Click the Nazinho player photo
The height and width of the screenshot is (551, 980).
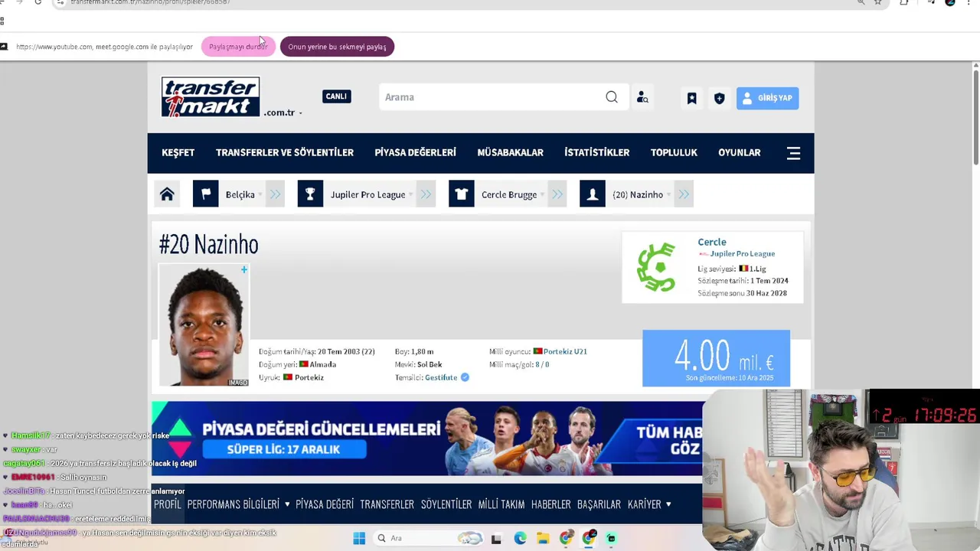[x=204, y=325]
